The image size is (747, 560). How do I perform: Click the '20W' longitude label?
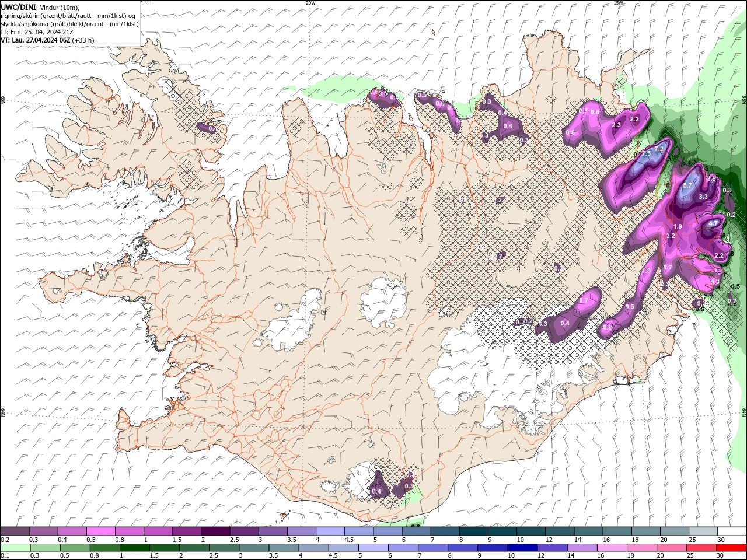pos(310,3)
